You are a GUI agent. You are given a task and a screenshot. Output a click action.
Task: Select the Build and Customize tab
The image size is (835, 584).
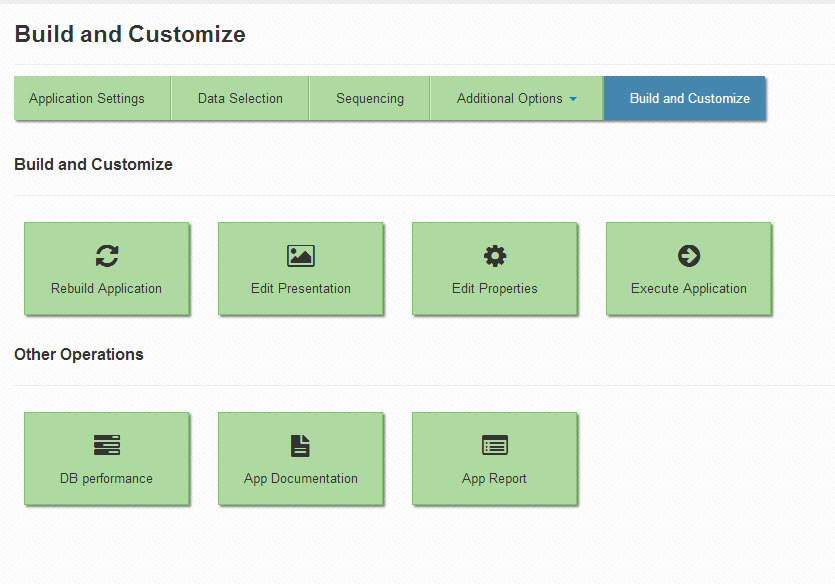click(684, 98)
